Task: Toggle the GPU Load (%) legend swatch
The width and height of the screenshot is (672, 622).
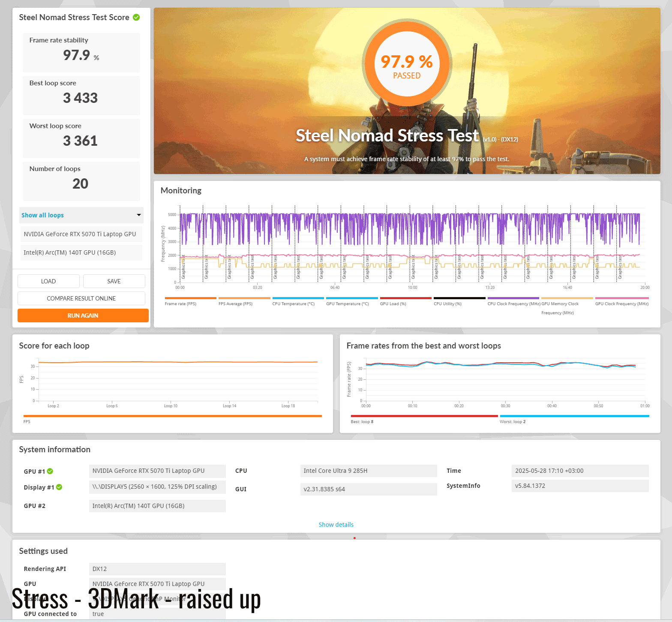Action: pos(406,298)
